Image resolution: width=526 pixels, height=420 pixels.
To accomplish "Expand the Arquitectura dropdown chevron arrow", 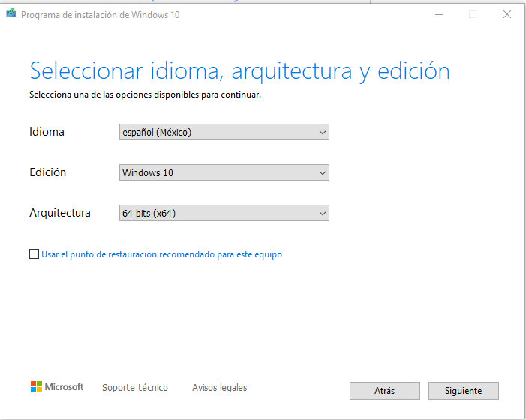I will pyautogui.click(x=323, y=214).
